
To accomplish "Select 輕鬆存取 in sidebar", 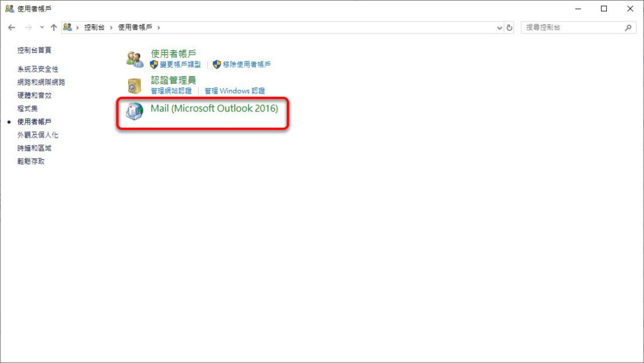I will coord(31,161).
